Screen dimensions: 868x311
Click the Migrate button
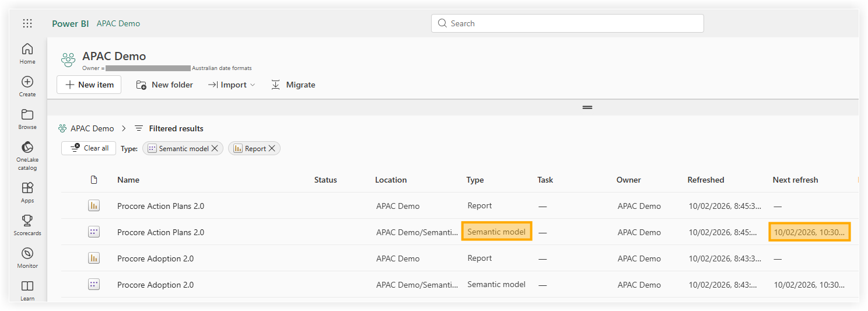tap(293, 85)
